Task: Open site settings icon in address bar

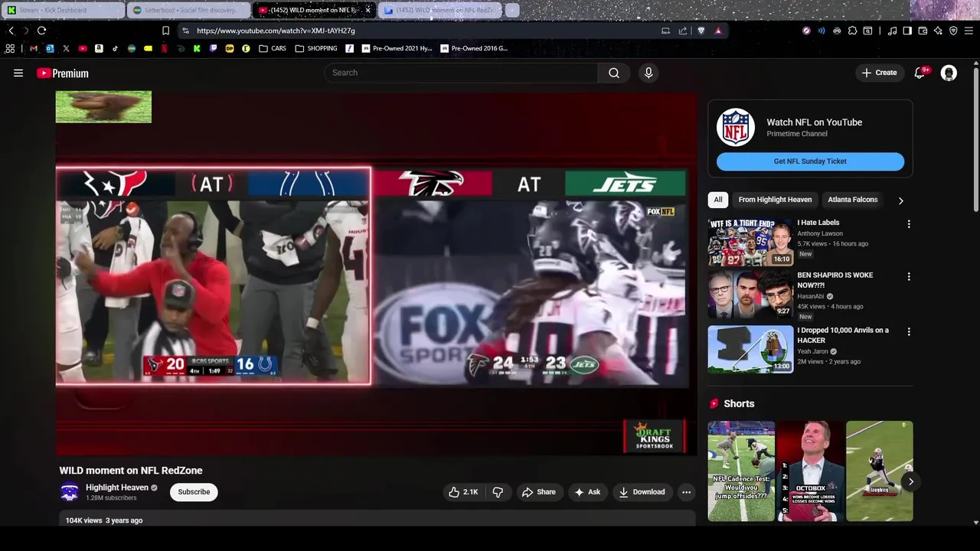Action: pos(185,31)
